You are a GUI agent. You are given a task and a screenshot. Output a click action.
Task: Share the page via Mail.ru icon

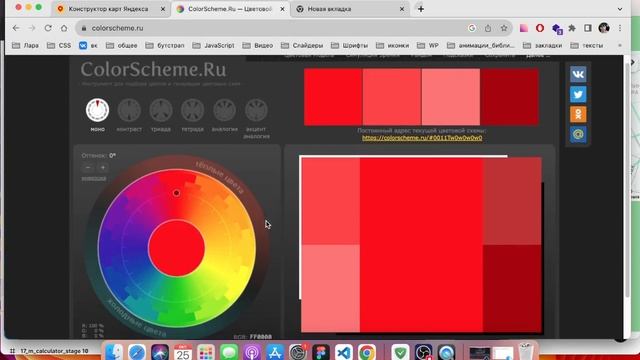pyautogui.click(x=578, y=134)
